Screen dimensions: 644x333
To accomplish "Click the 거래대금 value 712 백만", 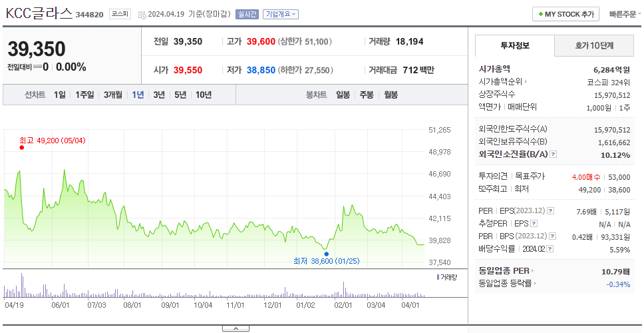I will click(418, 71).
